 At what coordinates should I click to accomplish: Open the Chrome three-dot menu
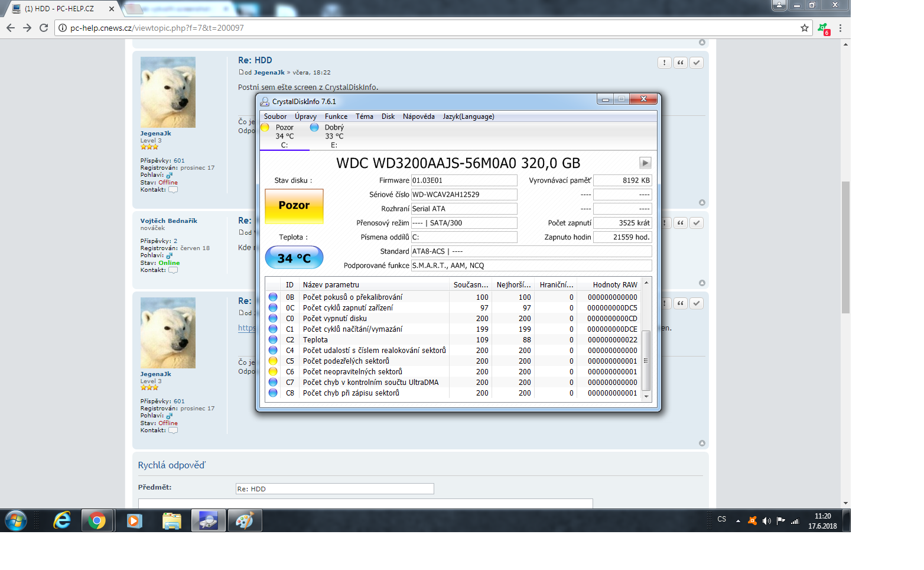point(840,28)
